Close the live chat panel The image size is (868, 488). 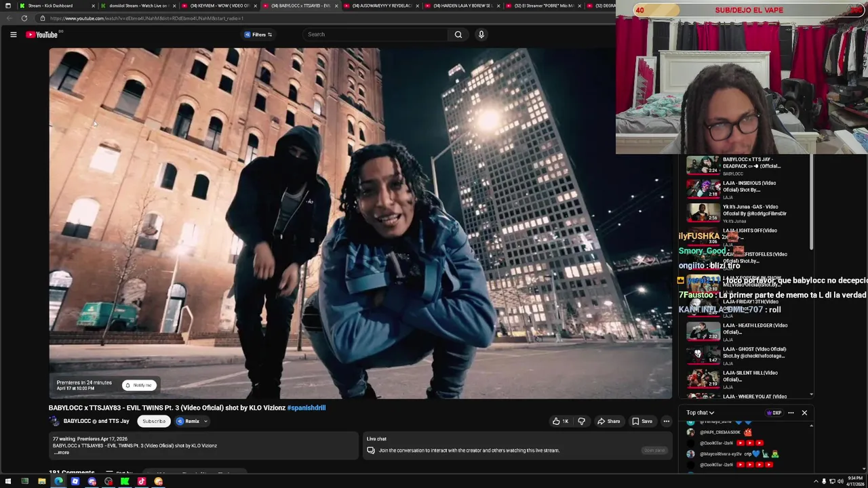coord(804,413)
